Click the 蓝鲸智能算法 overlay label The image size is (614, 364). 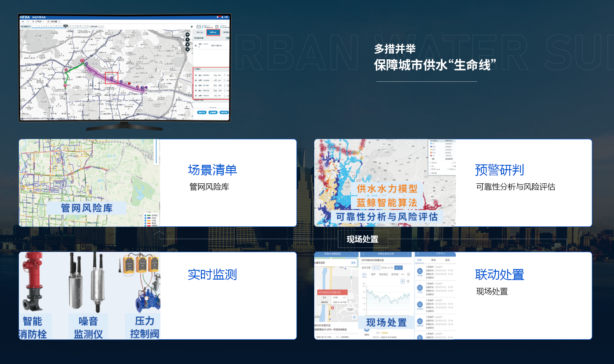tap(387, 203)
